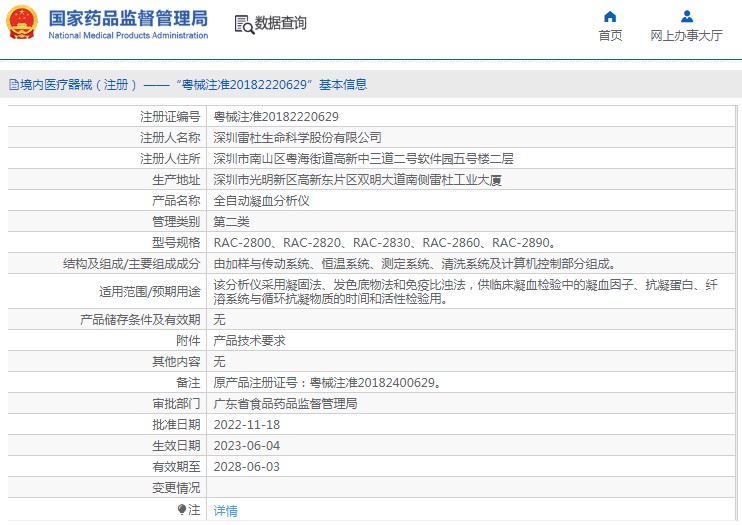Select the 由加样与传动系统 composition text

pyautogui.click(x=414, y=264)
